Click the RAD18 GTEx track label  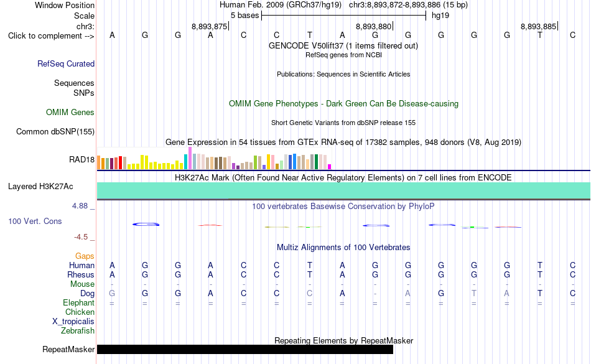coord(81,159)
